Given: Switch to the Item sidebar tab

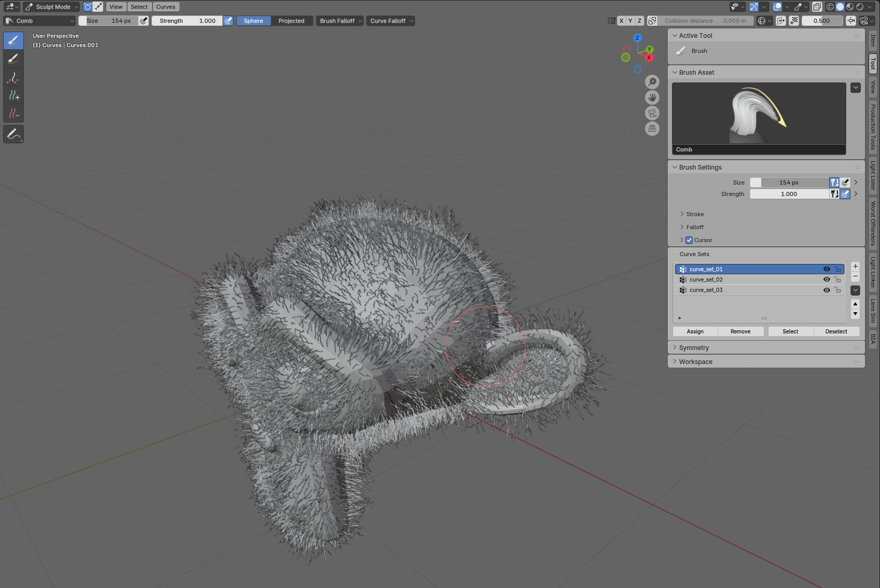Looking at the screenshot, I should tap(873, 40).
